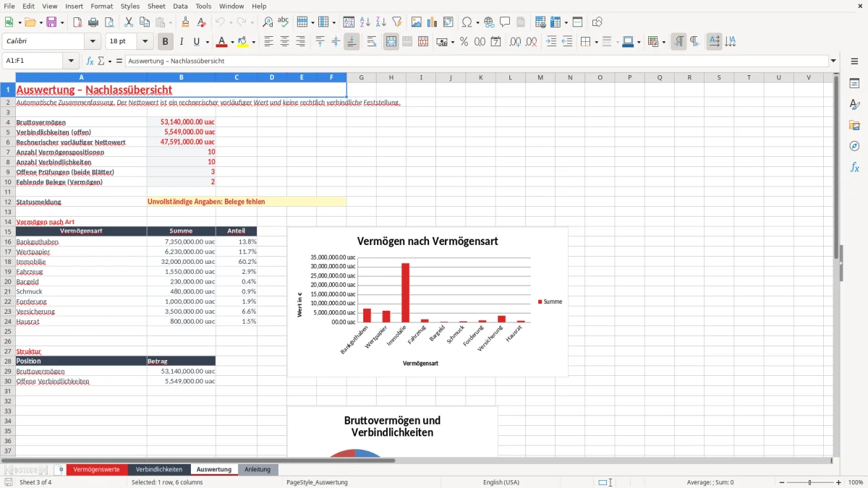Open the Tools menu
This screenshot has width=868, height=488.
[x=203, y=6]
